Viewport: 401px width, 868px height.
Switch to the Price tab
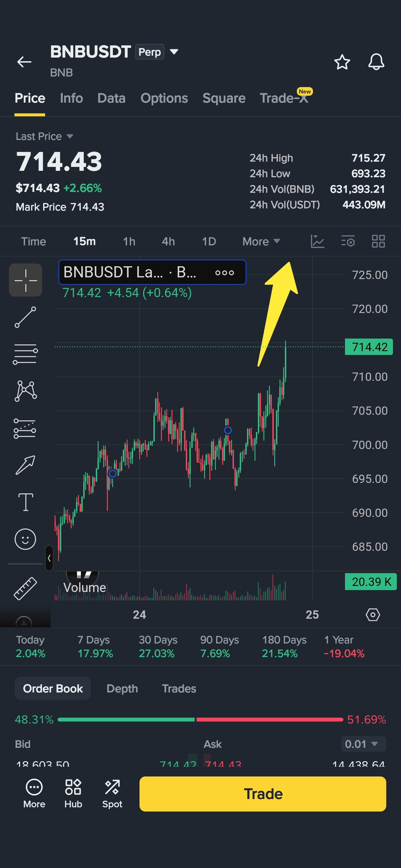[30, 98]
